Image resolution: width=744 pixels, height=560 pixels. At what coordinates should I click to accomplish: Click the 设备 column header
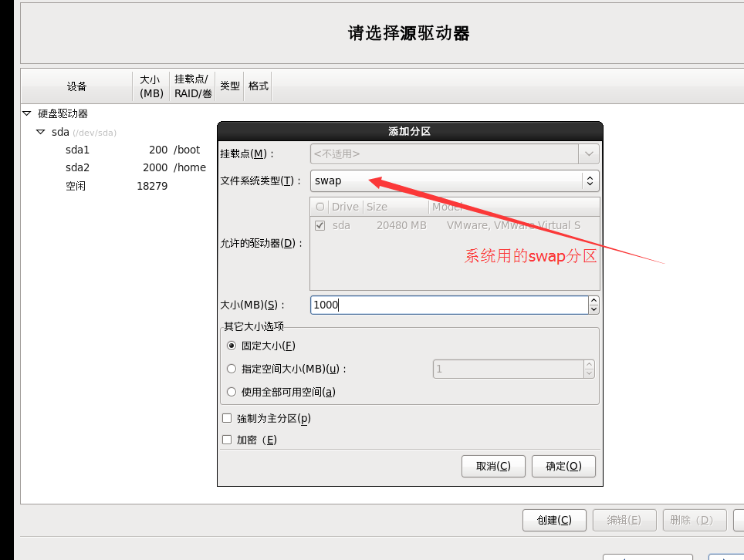click(x=76, y=86)
